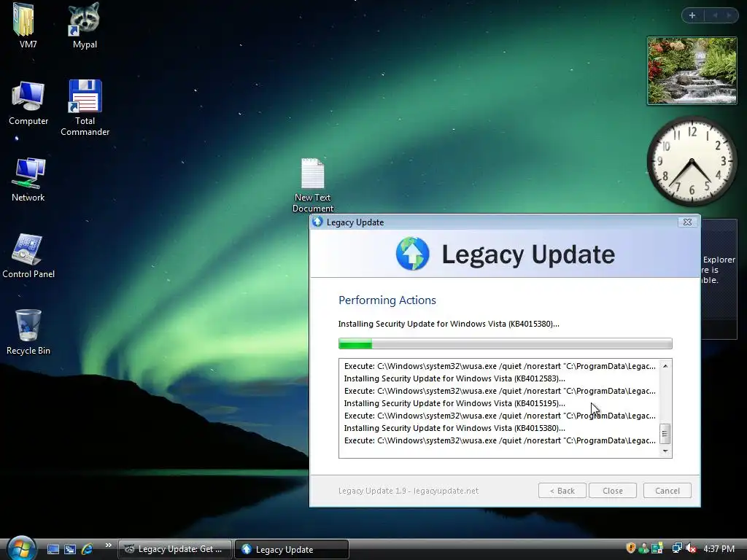Click Show Desktop in Quick Launch
The image size is (747, 560).
coord(53,549)
